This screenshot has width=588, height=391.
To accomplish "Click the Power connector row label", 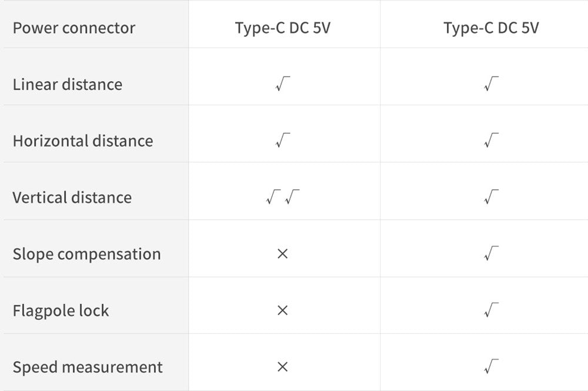I will tap(74, 28).
